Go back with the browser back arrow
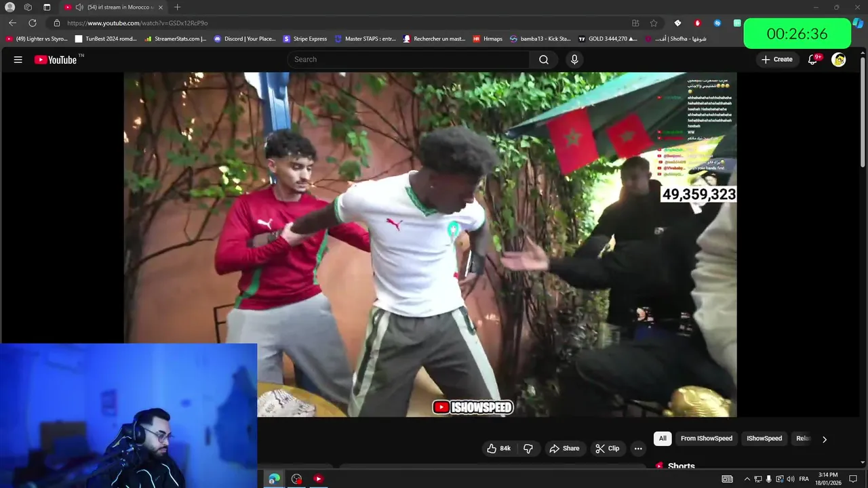This screenshot has width=868, height=488. pos(12,23)
